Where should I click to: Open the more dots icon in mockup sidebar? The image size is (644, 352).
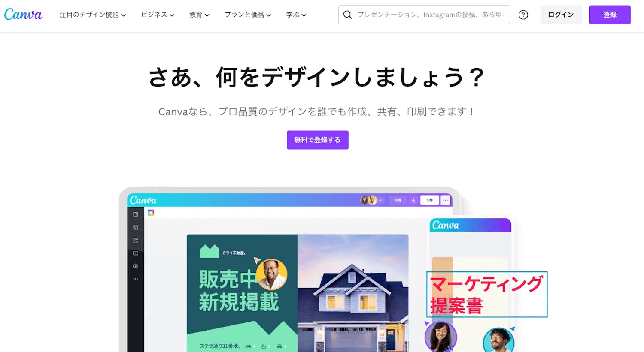pos(136,279)
